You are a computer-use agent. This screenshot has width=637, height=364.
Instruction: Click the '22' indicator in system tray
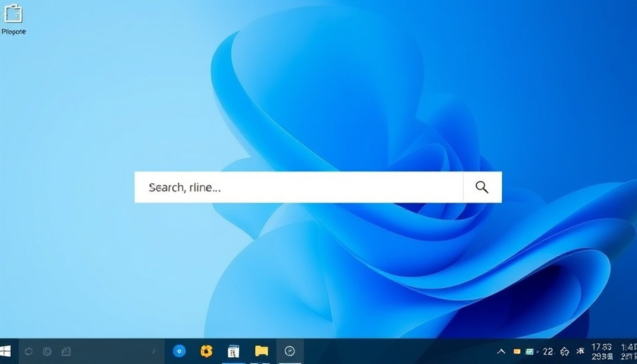click(x=547, y=351)
